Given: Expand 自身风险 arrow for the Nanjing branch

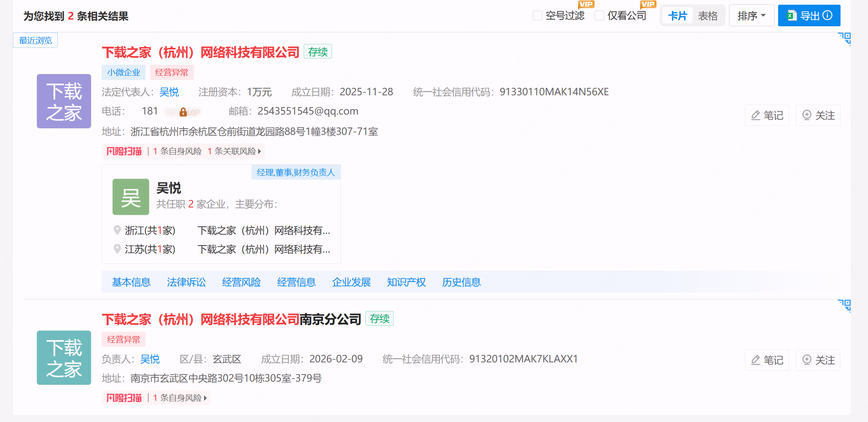Looking at the screenshot, I should [x=205, y=398].
